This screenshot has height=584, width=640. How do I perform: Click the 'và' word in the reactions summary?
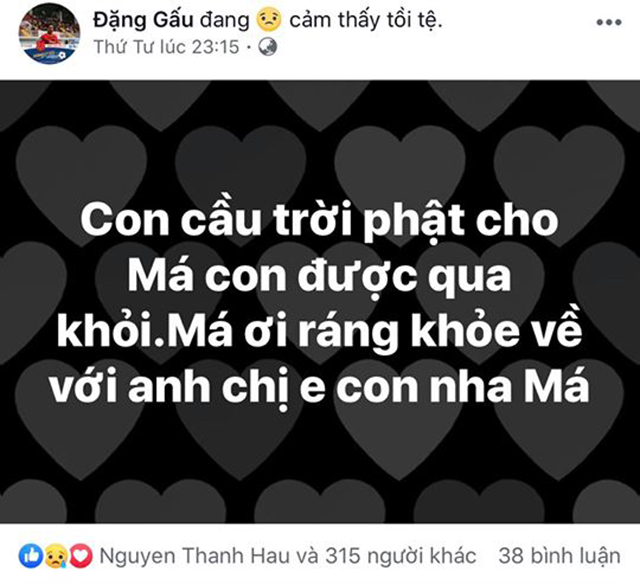(x=307, y=556)
